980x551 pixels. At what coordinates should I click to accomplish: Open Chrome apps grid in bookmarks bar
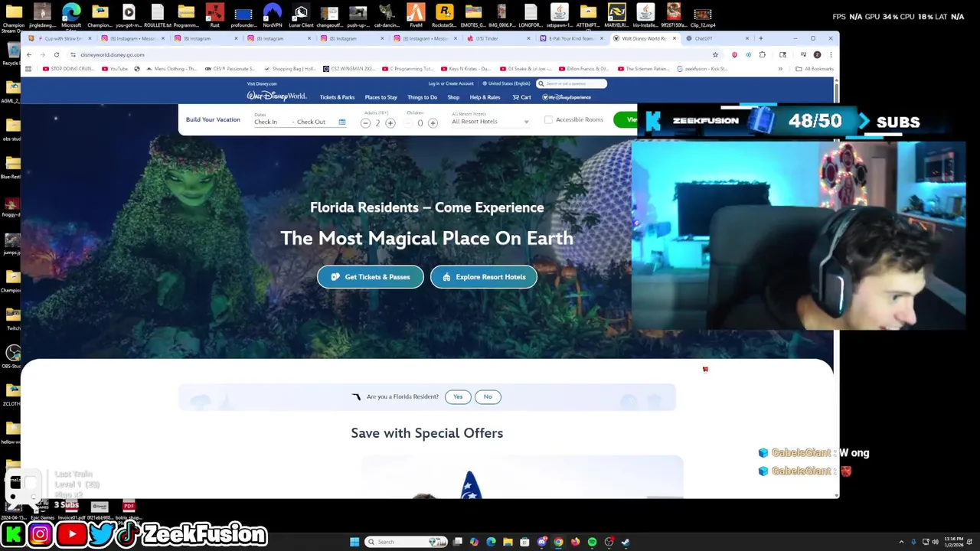(x=28, y=69)
